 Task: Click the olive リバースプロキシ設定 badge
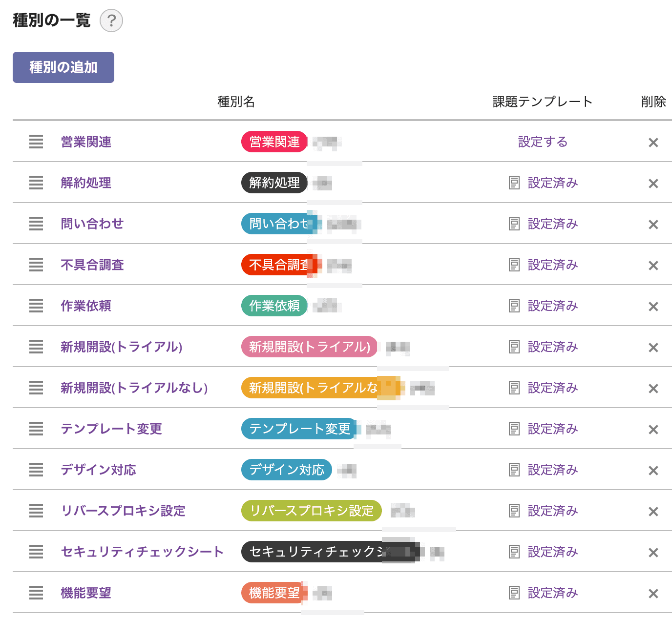[x=312, y=511]
